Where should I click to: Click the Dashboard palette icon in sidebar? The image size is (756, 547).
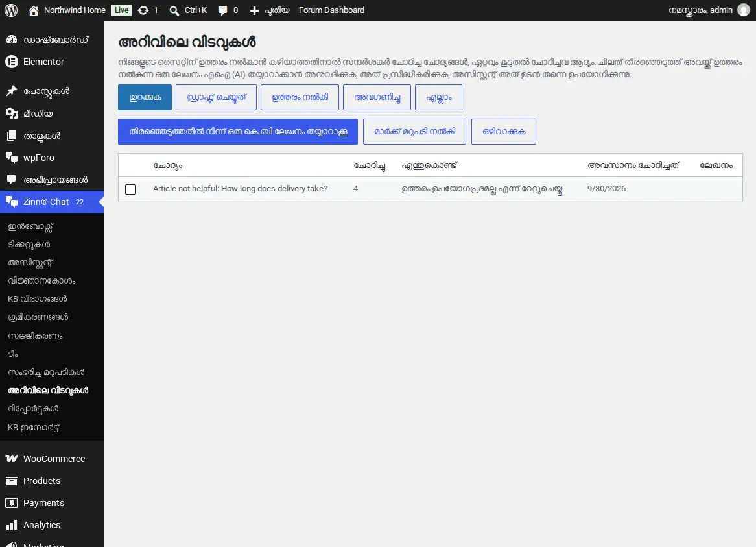point(12,40)
